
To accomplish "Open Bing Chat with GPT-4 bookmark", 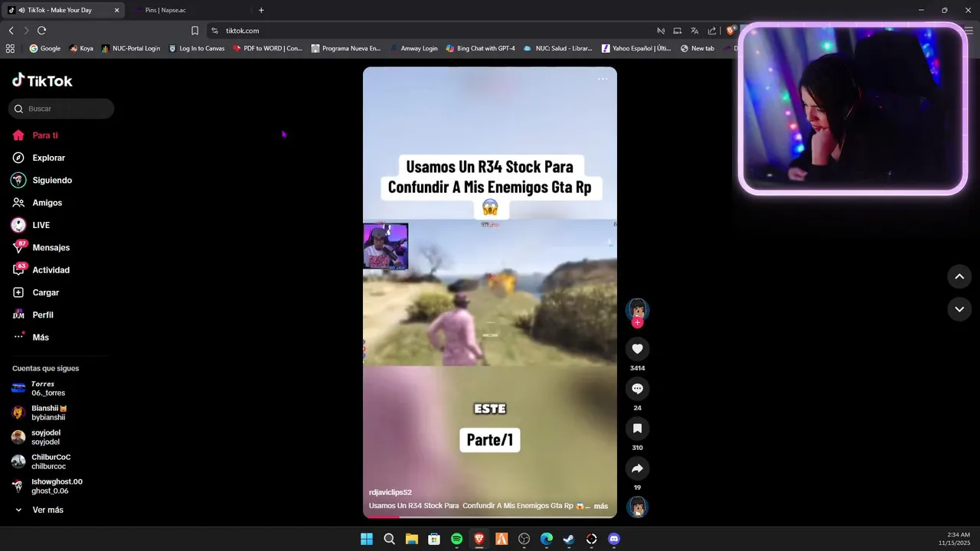I will [x=481, y=48].
